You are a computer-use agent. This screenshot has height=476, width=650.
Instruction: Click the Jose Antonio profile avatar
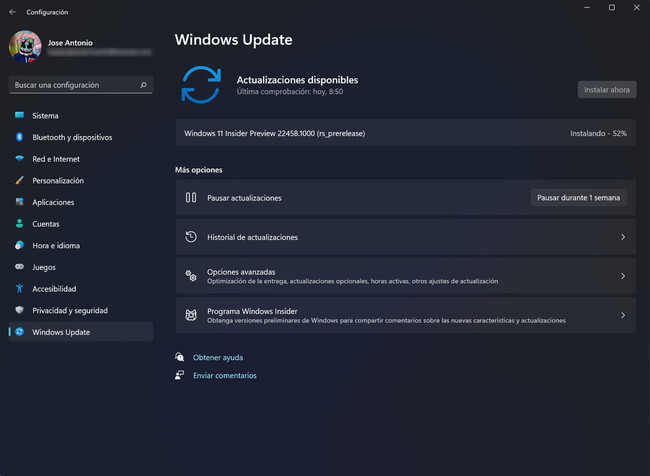coord(25,46)
